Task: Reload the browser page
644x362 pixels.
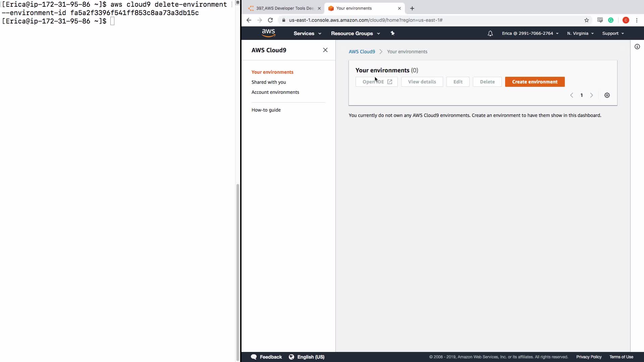Action: pyautogui.click(x=270, y=20)
